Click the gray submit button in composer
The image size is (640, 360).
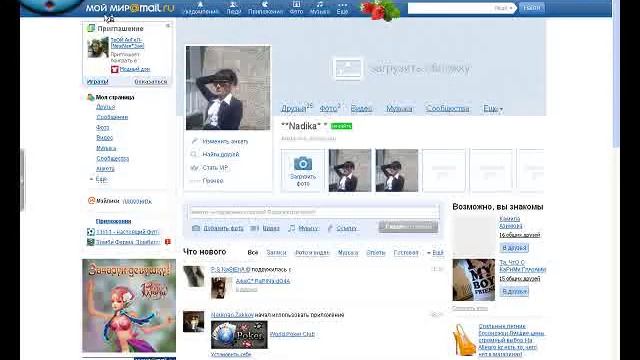(409, 227)
